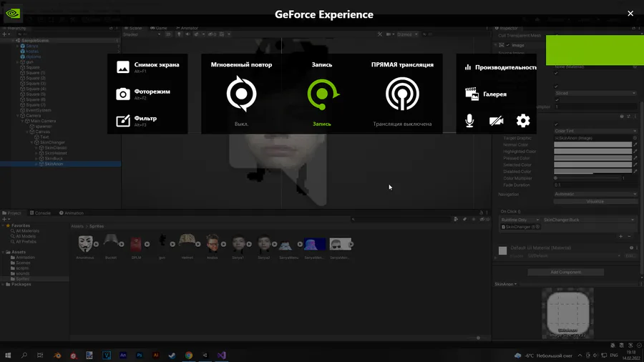Toggle the microphone in GeForce overlay
Image resolution: width=644 pixels, height=362 pixels.
pyautogui.click(x=469, y=121)
